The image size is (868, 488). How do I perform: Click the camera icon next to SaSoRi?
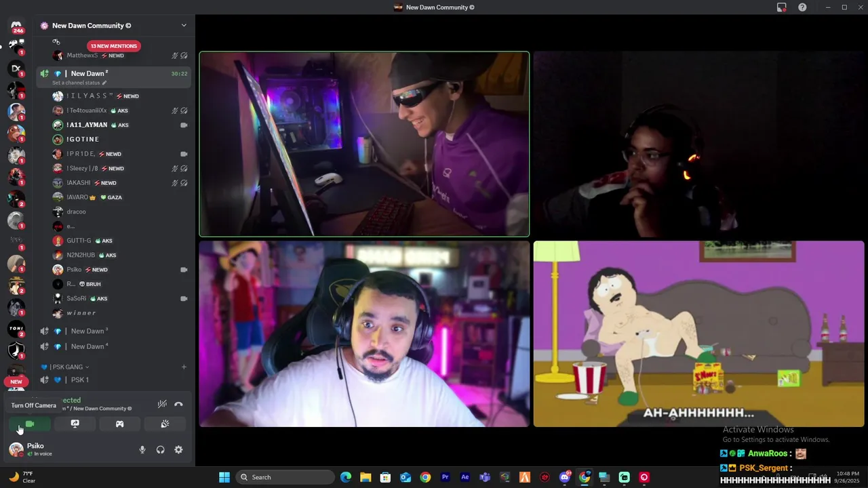[x=184, y=298]
